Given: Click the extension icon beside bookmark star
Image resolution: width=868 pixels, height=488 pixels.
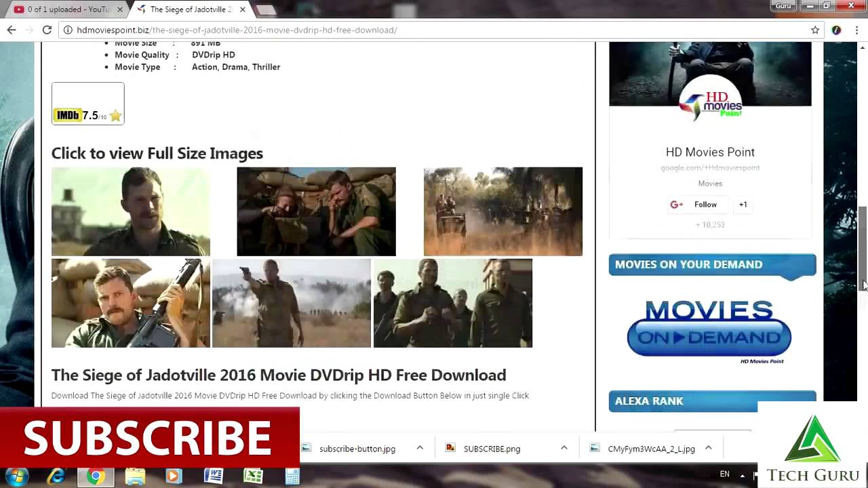Looking at the screenshot, I should [836, 30].
